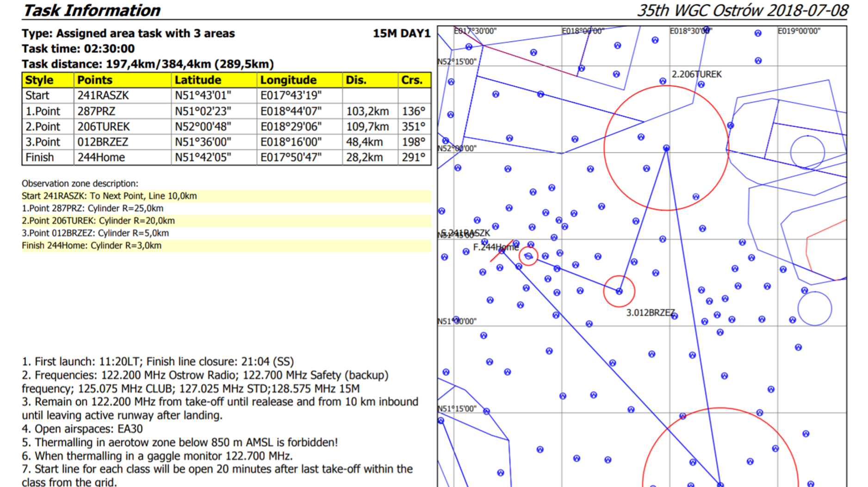Select the Latitude column header

pyautogui.click(x=198, y=80)
